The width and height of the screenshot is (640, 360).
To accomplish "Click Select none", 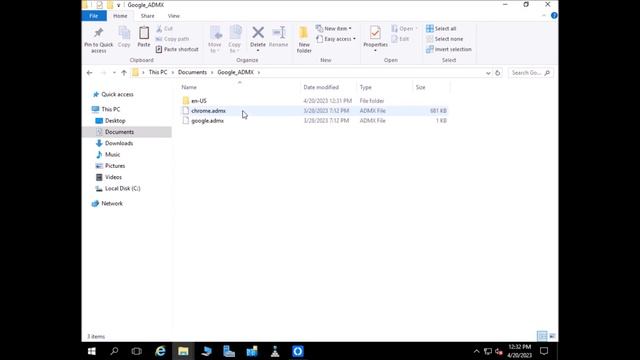I will coord(444,39).
